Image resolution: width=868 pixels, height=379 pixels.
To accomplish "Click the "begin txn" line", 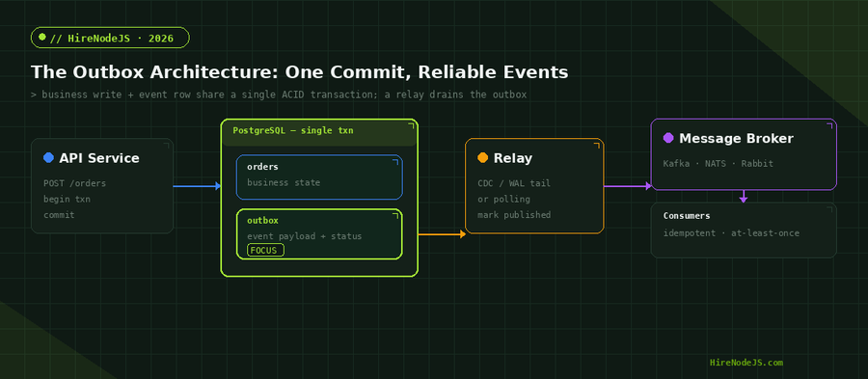I will (67, 199).
